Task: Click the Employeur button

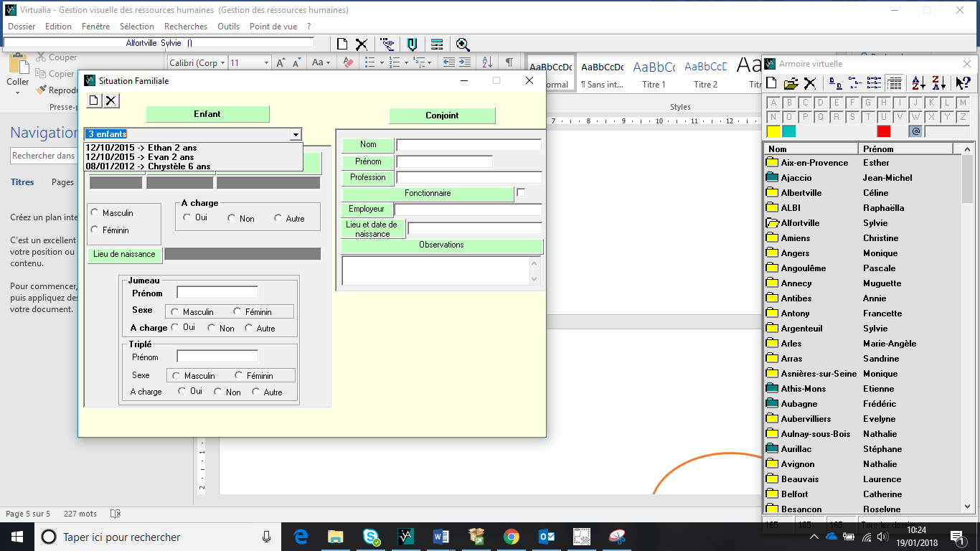Action: pyautogui.click(x=367, y=209)
